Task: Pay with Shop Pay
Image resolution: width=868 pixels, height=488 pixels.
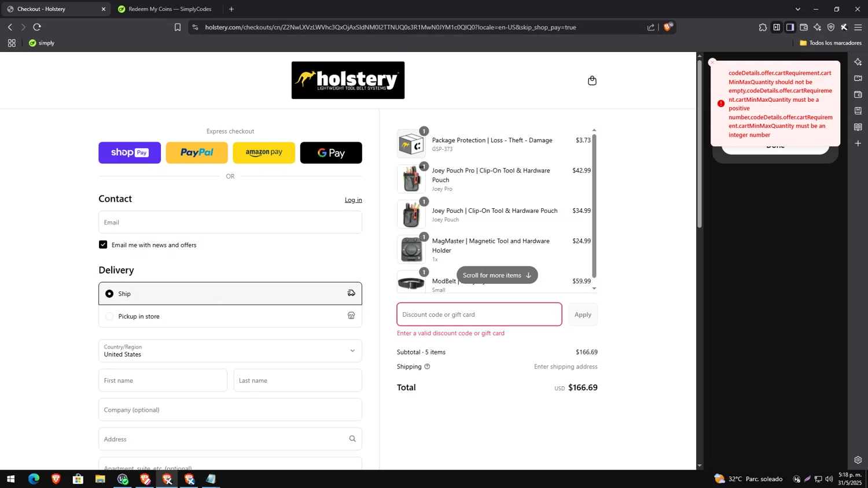Action: pyautogui.click(x=130, y=153)
